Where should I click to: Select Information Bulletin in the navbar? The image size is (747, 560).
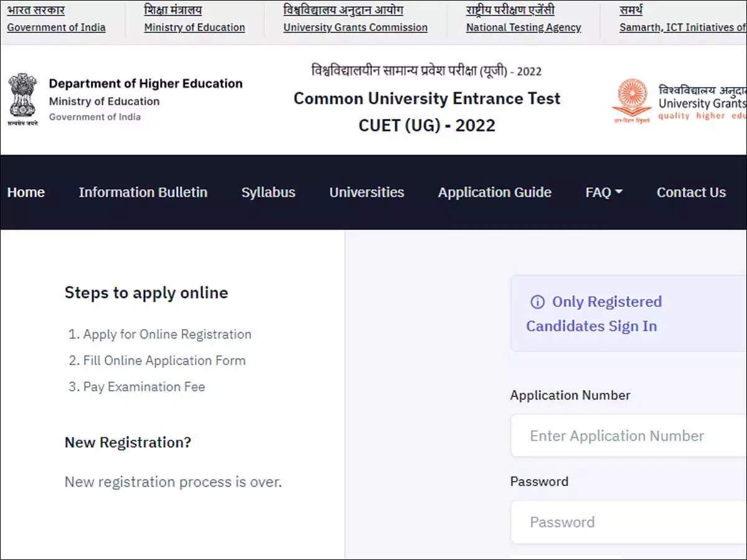(143, 192)
